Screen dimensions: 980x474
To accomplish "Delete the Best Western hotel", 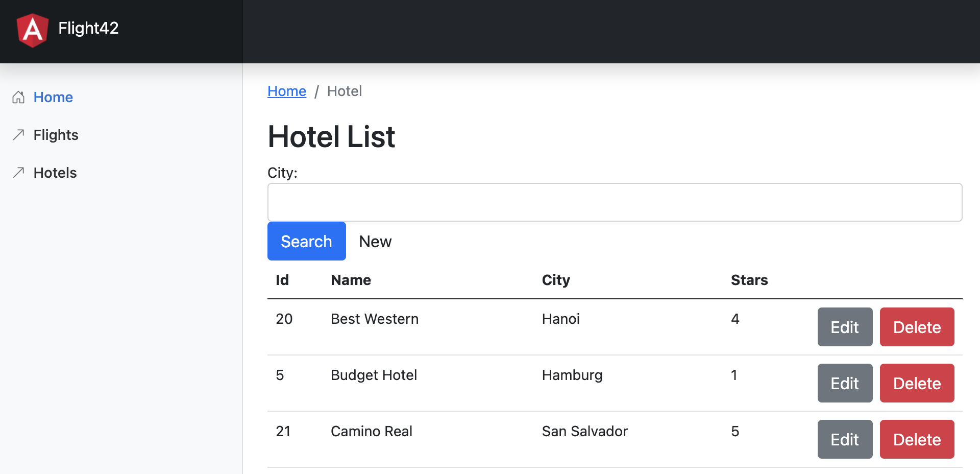I will 917,327.
